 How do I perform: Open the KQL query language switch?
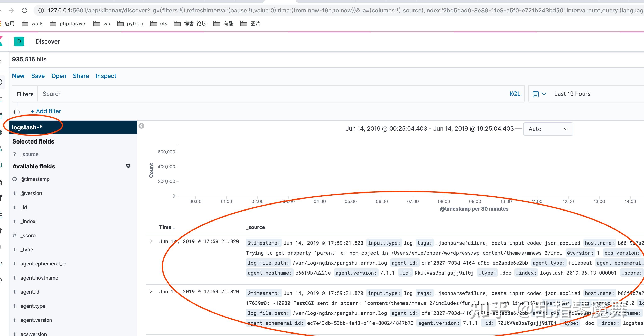pos(514,93)
